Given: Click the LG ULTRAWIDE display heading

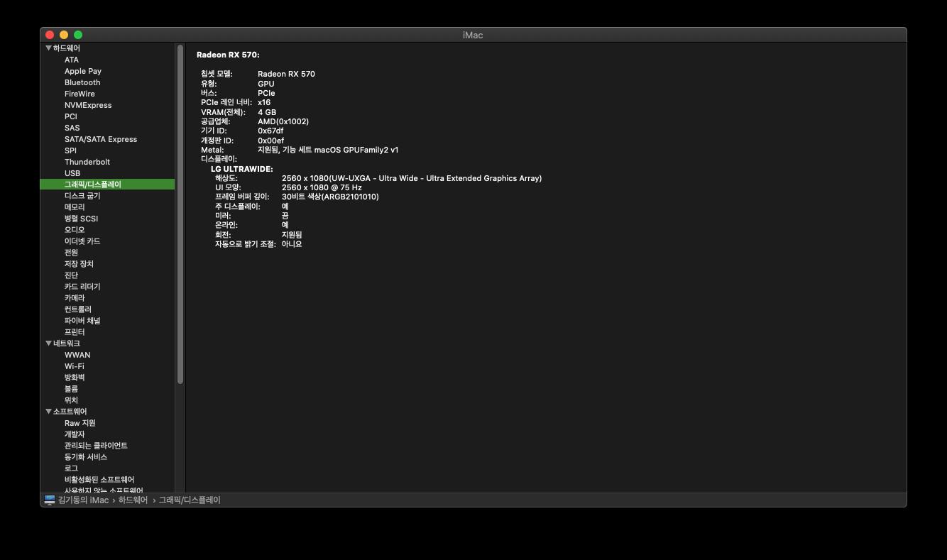Looking at the screenshot, I should (242, 169).
